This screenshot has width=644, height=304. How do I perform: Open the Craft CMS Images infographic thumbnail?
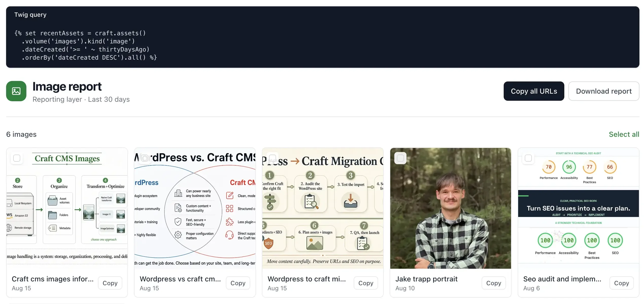tap(67, 208)
